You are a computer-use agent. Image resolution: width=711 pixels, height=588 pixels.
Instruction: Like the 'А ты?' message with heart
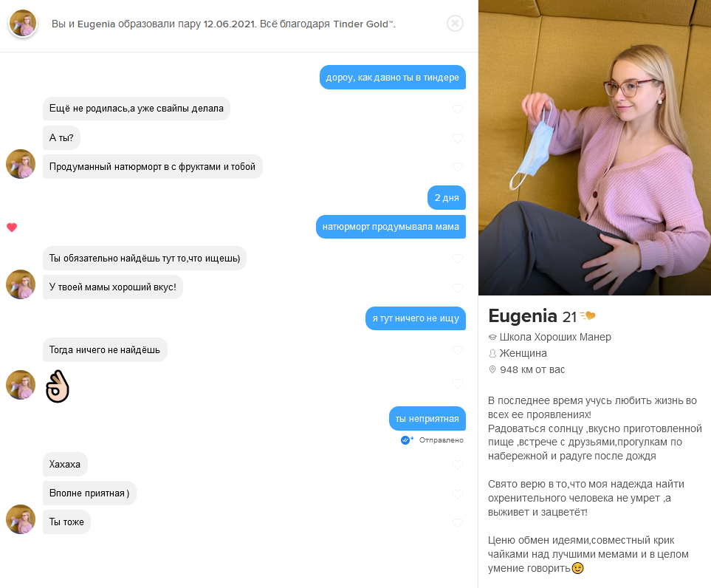(x=458, y=138)
